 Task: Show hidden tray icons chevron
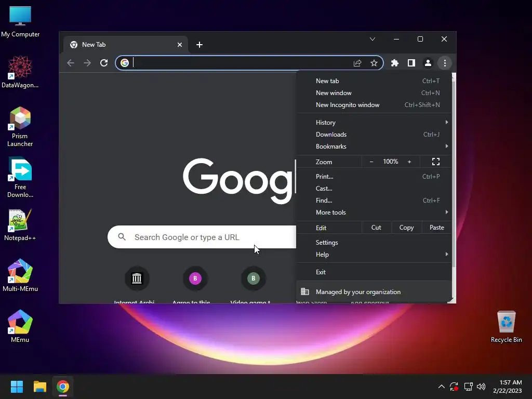(x=441, y=387)
